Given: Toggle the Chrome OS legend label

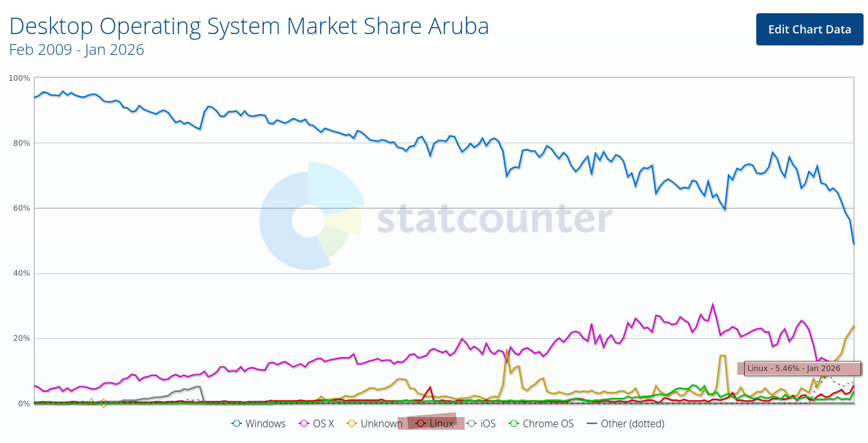Looking at the screenshot, I should click(x=548, y=424).
